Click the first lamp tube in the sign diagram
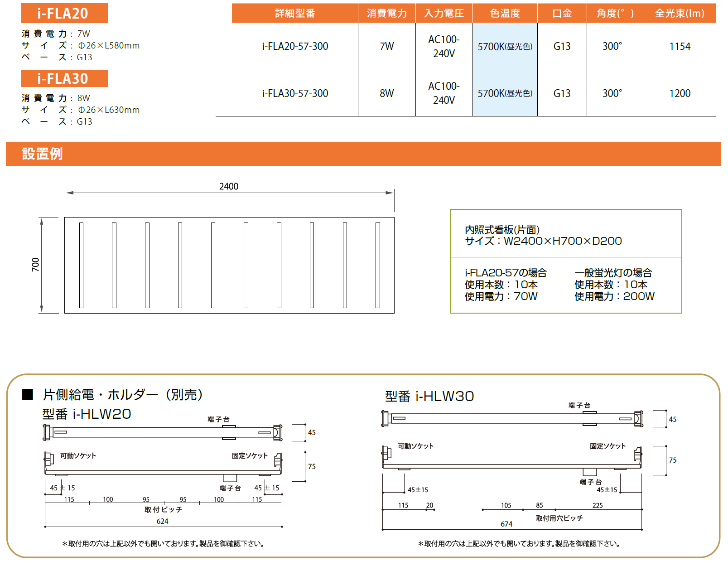 pos(81,265)
